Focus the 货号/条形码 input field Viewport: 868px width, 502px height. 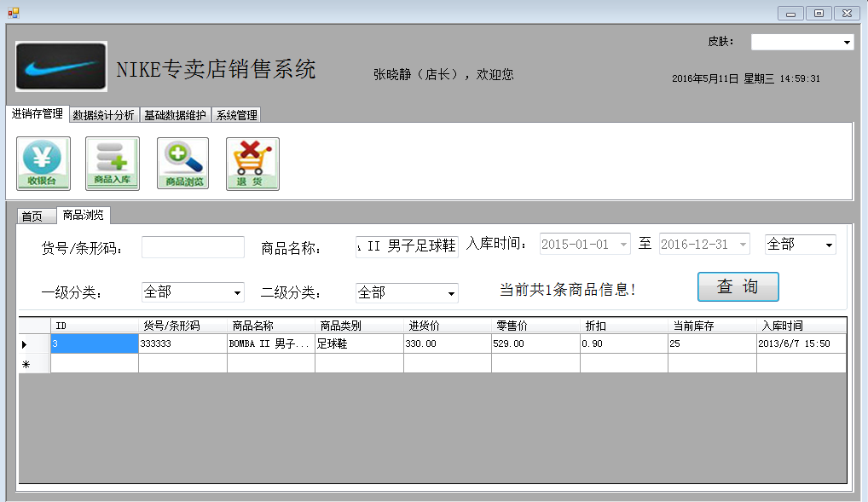click(x=193, y=247)
